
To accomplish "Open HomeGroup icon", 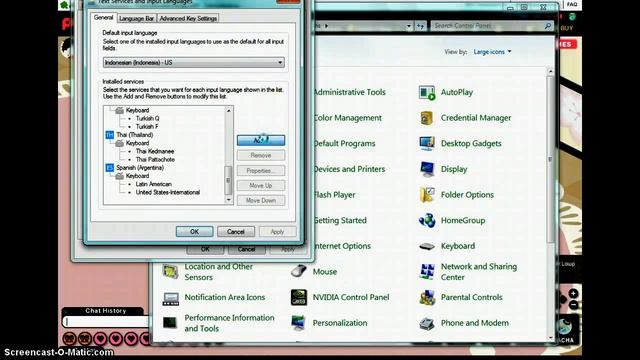I will pyautogui.click(x=427, y=220).
